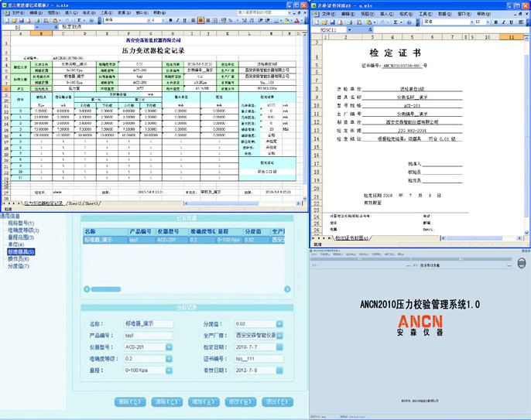Select the highlighted ACD-201 row in data table

pos(184,240)
